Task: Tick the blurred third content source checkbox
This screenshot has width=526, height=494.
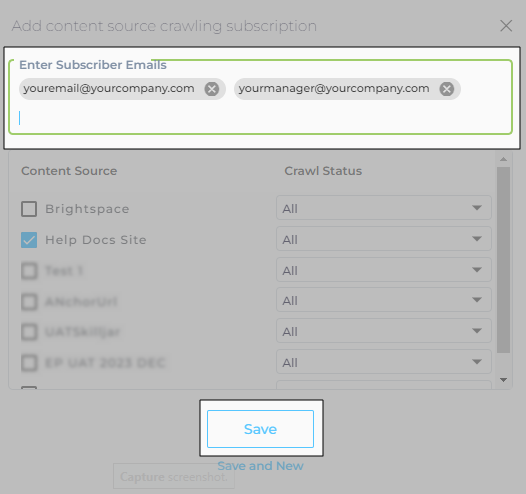Action: click(x=29, y=271)
